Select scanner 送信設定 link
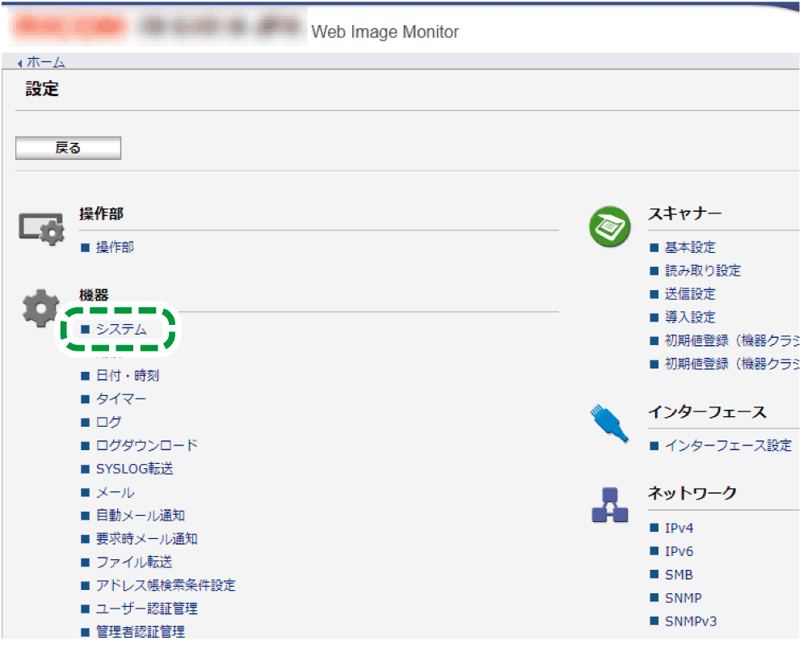Viewport: 812px width, 649px height. click(x=690, y=294)
